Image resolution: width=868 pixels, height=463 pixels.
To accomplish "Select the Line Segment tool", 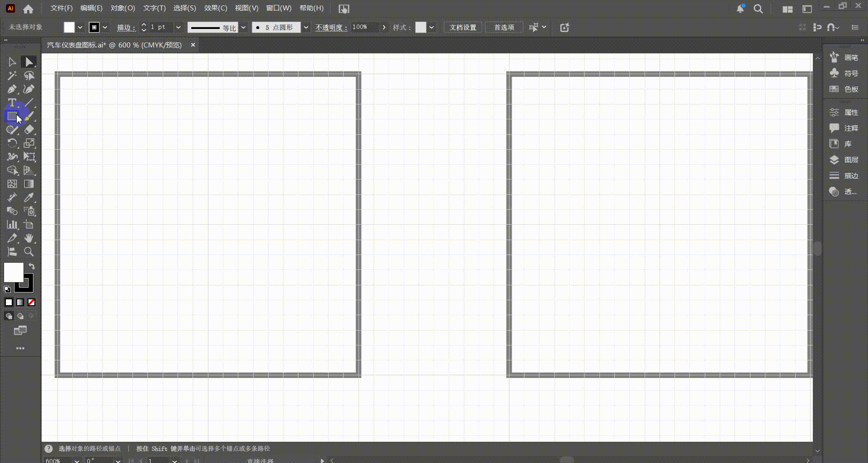I will 29,103.
